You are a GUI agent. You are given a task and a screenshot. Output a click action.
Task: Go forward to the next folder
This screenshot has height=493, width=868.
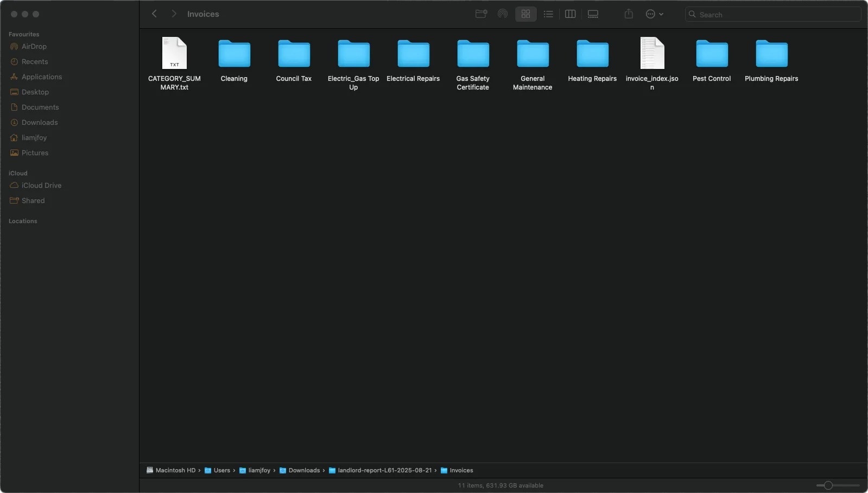pos(174,14)
